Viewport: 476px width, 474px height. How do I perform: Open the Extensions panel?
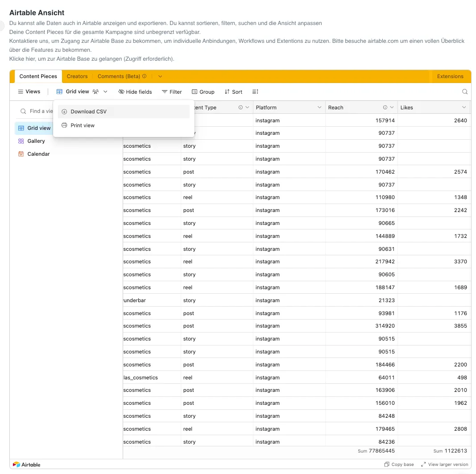[450, 76]
